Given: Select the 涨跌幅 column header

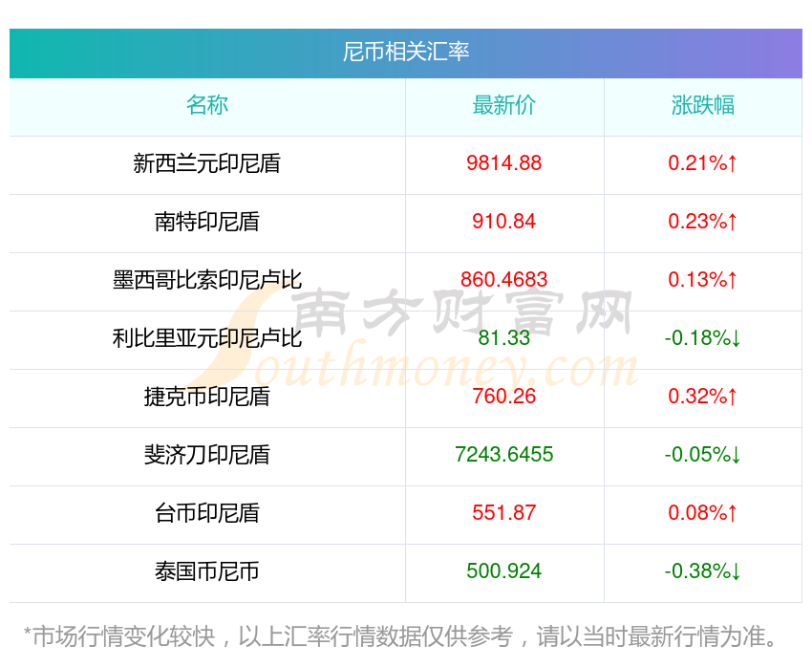Looking at the screenshot, I should (x=703, y=105).
